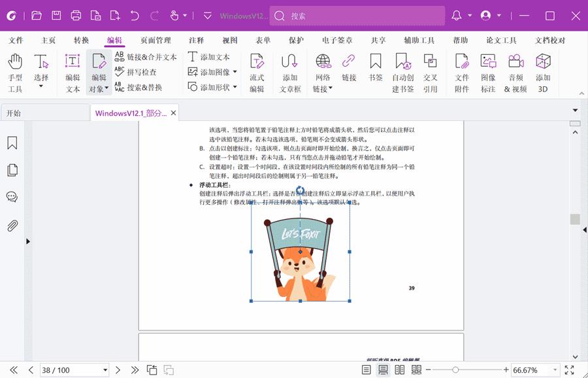
Task: Switch to the Comment (注释) tab
Action: (x=196, y=40)
